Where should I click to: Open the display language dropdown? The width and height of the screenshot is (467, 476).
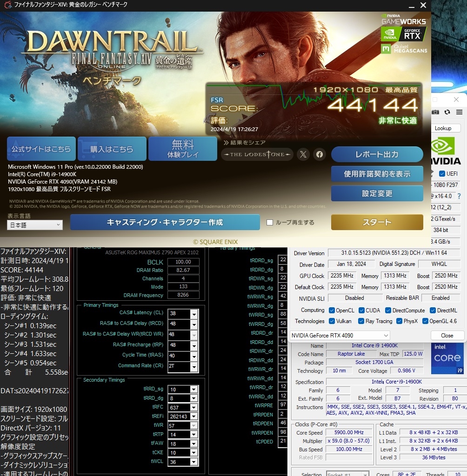34,225
